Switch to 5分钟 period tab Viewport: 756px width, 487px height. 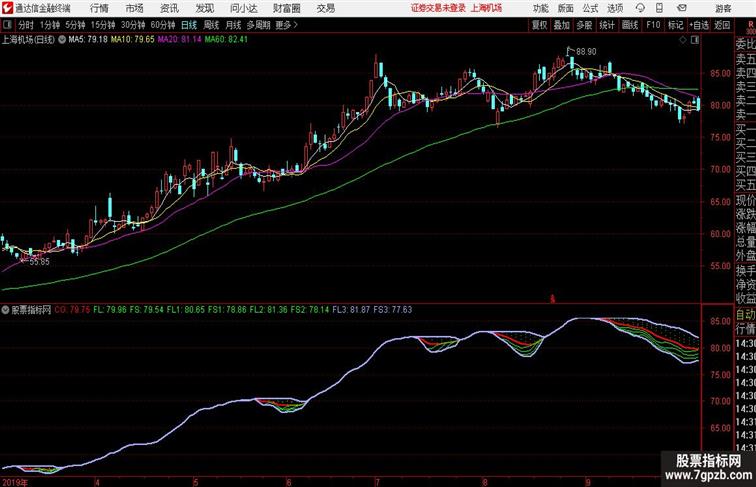click(x=75, y=25)
